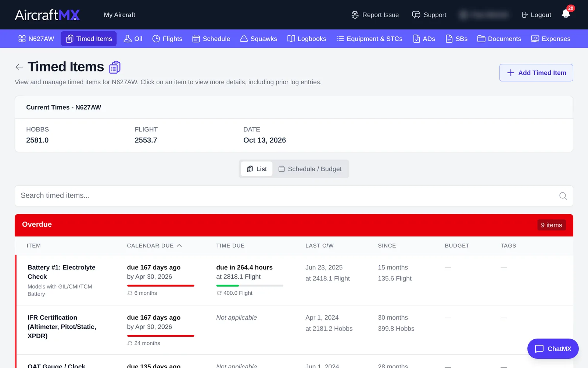This screenshot has height=368, width=588.
Task: Click the blurred user name in header
Action: pyautogui.click(x=484, y=15)
